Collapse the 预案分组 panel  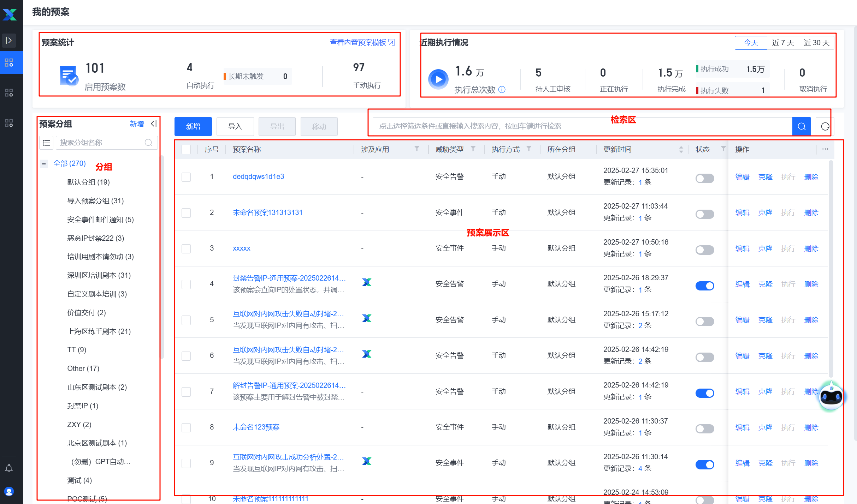(154, 124)
